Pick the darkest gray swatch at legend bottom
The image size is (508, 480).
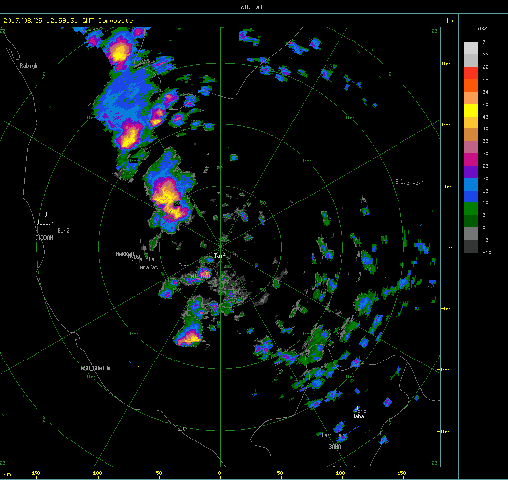[471, 247]
